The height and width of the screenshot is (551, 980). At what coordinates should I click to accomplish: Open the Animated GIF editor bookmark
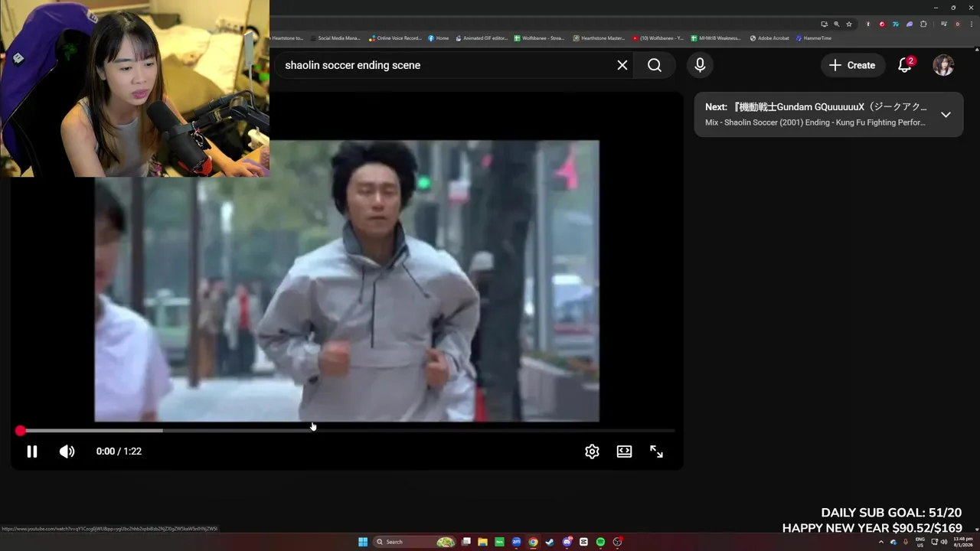482,38
